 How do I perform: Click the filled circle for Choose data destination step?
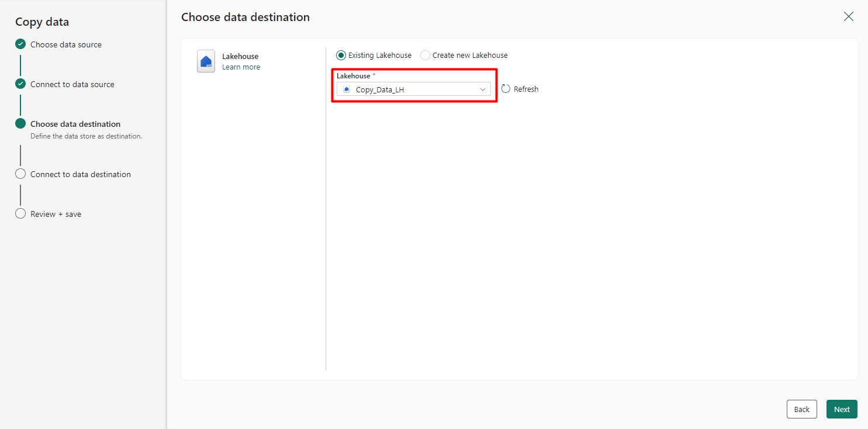pyautogui.click(x=20, y=124)
